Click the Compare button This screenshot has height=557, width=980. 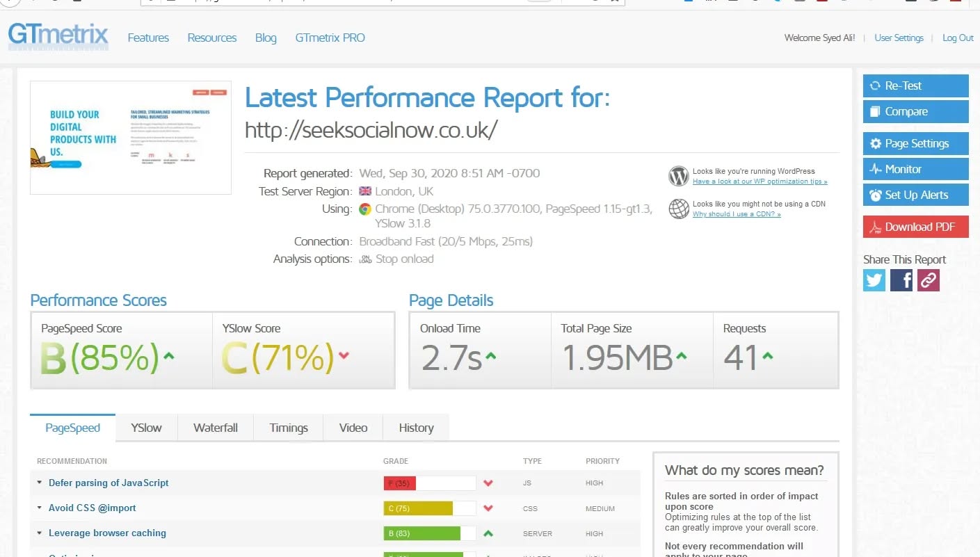pos(915,111)
